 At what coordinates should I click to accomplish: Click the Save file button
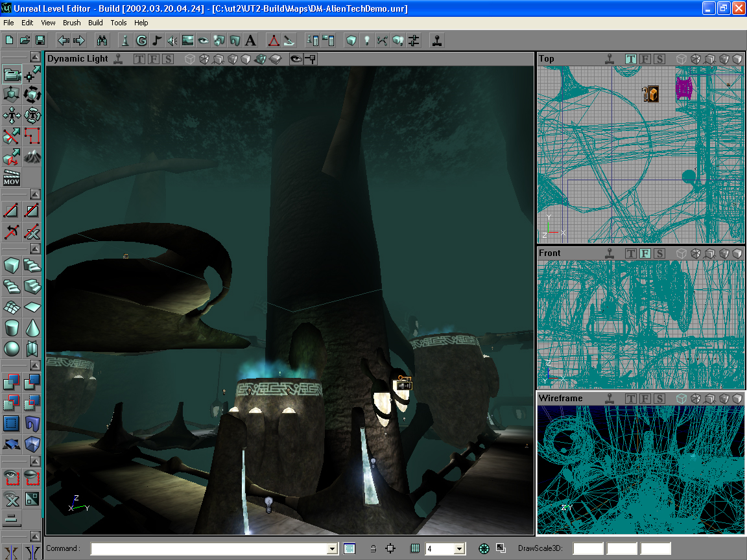[x=40, y=40]
